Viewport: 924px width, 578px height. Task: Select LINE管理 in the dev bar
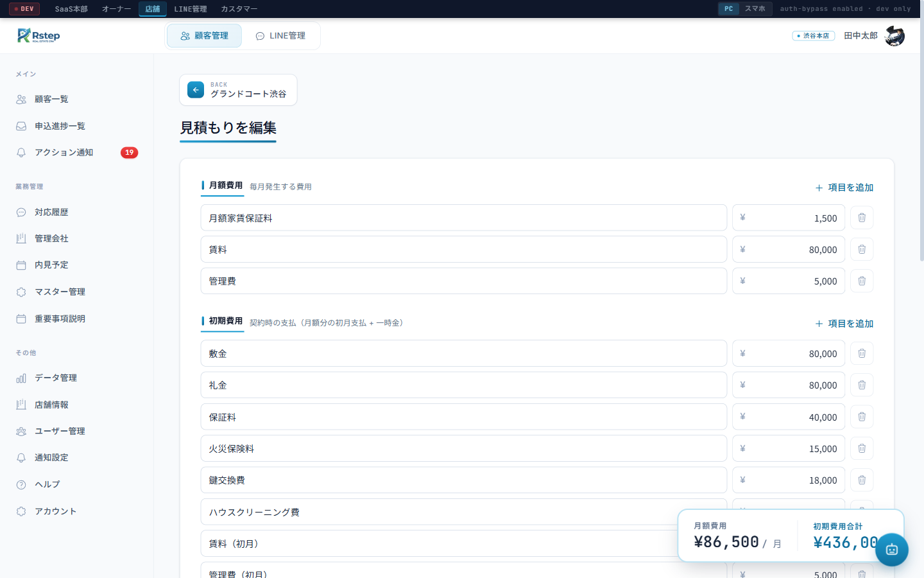[x=191, y=9]
